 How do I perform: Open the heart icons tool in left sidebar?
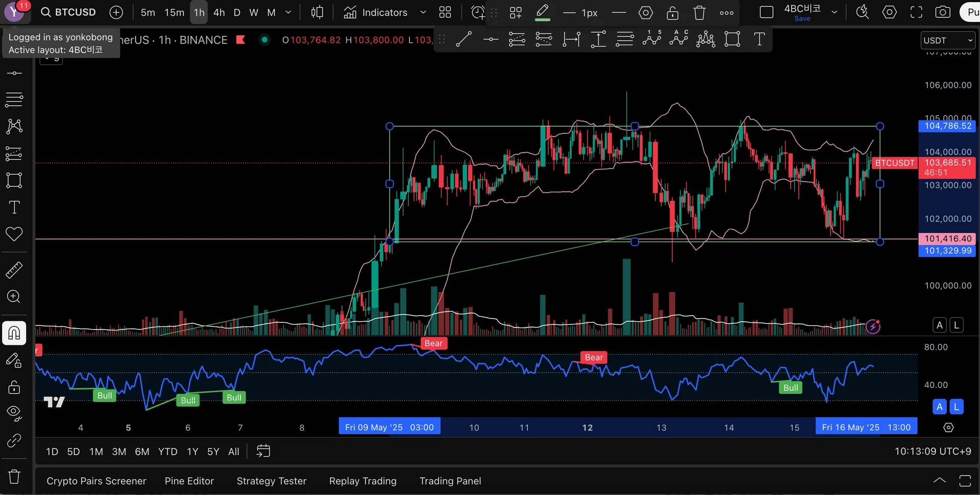(x=14, y=234)
